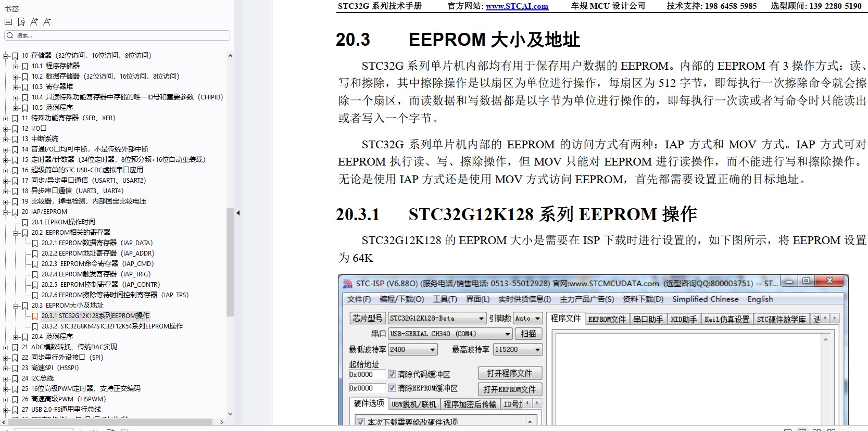Click bookmark icon beside 26 高速高级PWM
Viewport: 868px width, 431px height.
[15, 399]
